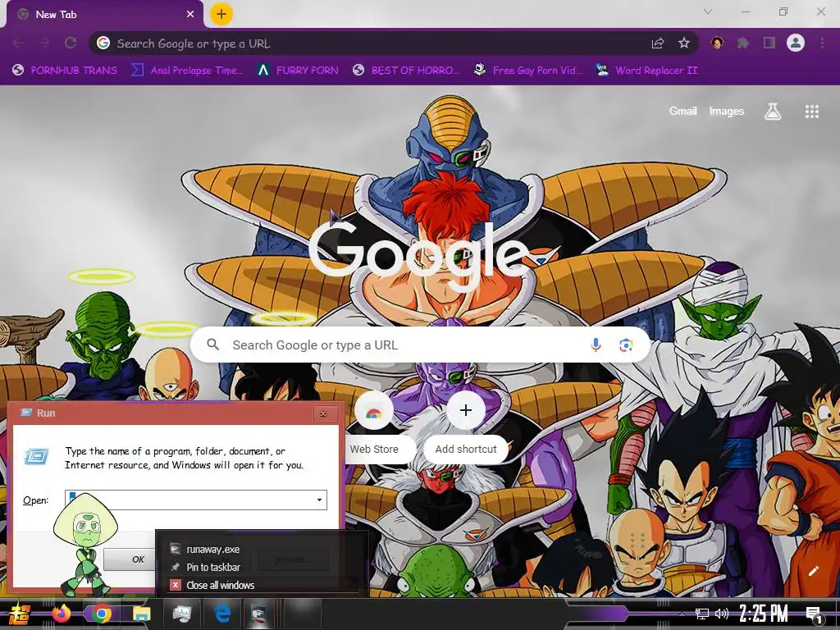
Task: Share this page from the address bar
Action: point(658,43)
